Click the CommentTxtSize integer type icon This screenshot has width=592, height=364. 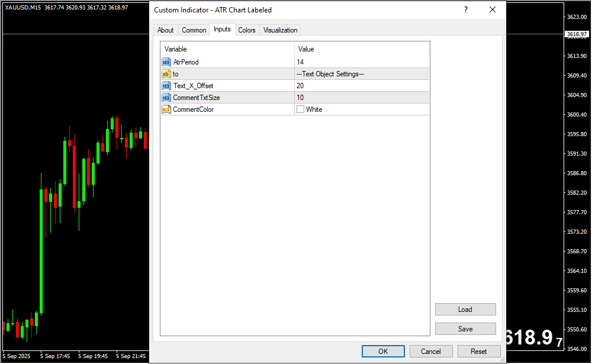pos(166,98)
